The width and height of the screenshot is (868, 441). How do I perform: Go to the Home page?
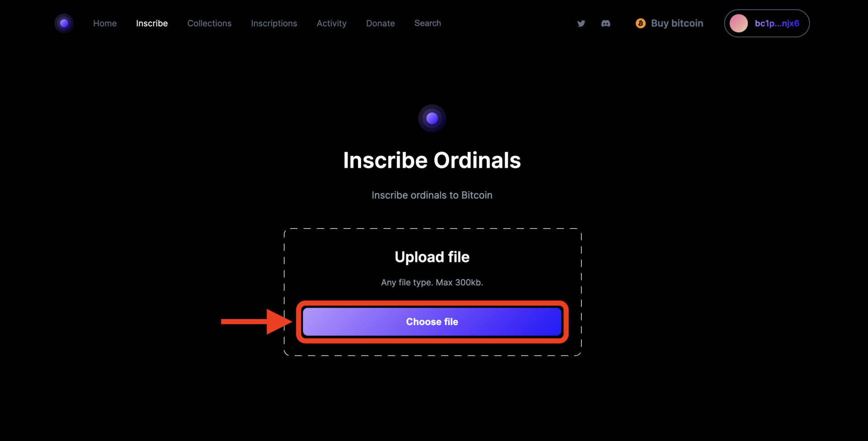coord(105,23)
